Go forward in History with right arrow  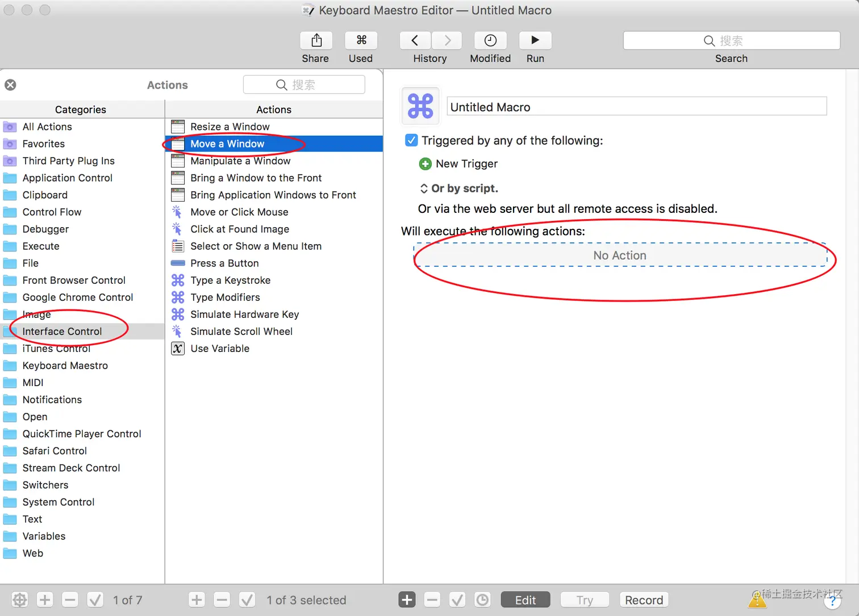click(447, 40)
